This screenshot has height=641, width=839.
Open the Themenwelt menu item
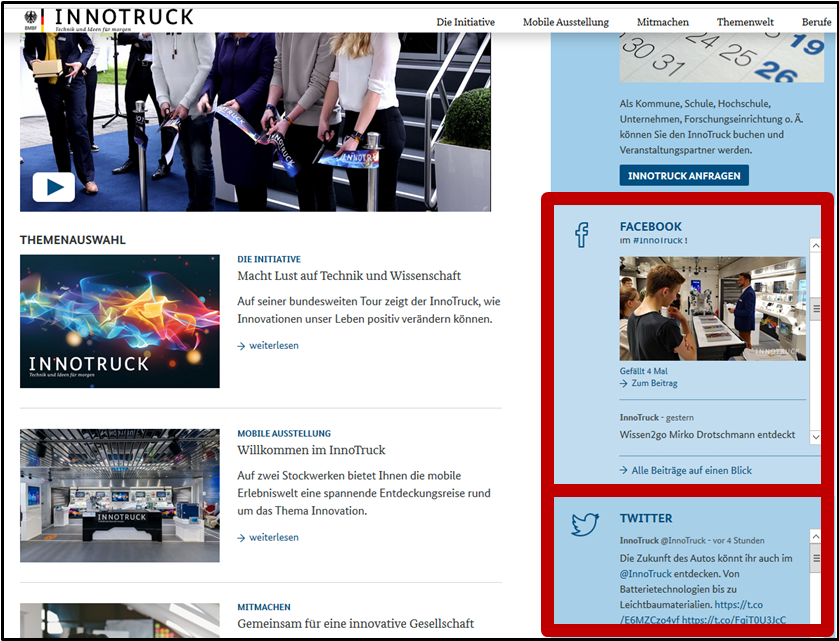point(744,21)
